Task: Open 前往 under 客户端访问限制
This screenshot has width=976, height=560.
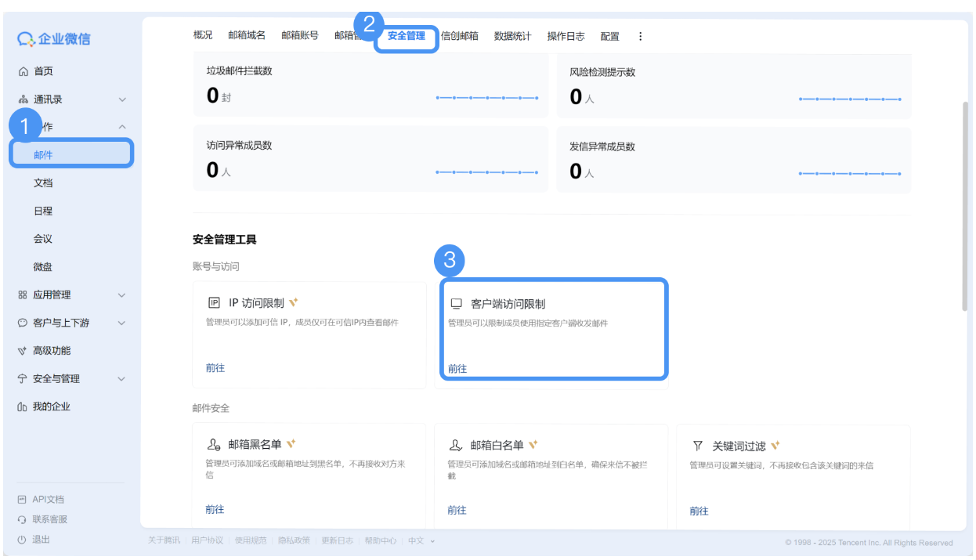Action: point(457,368)
